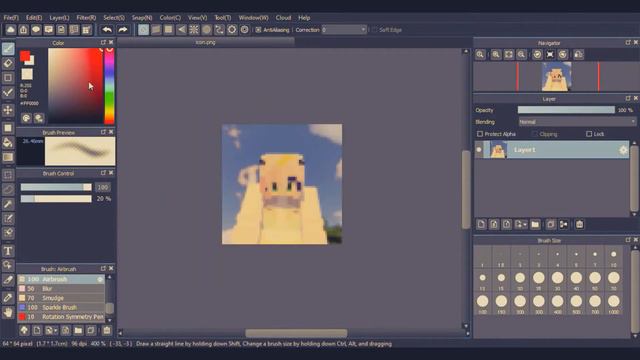Screen dimensions: 640x360
Task: Float the Navigator panel
Action: (628, 42)
